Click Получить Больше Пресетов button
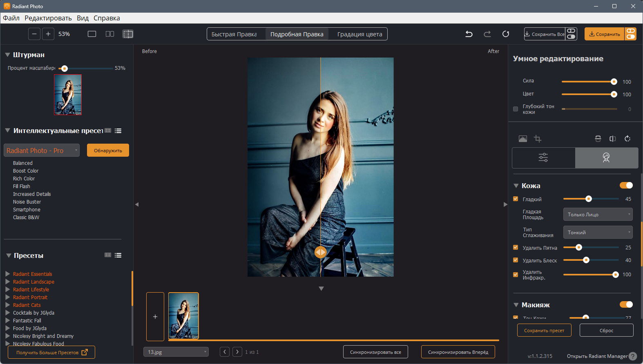 [x=51, y=352]
